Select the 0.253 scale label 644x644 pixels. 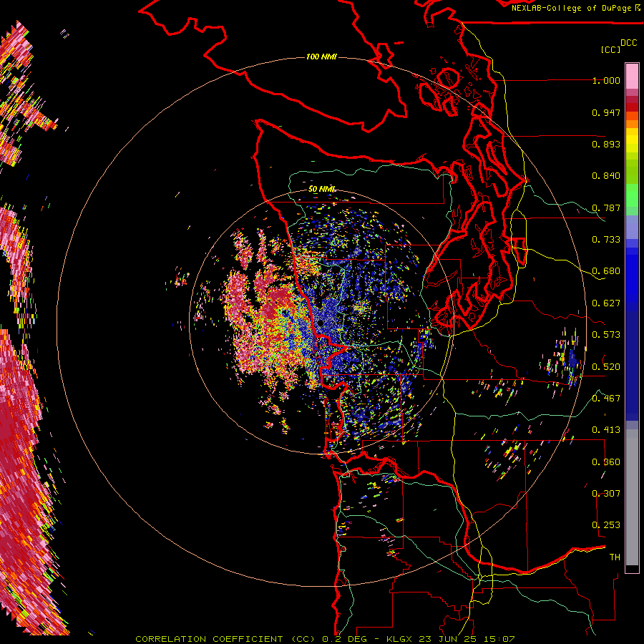[606, 525]
